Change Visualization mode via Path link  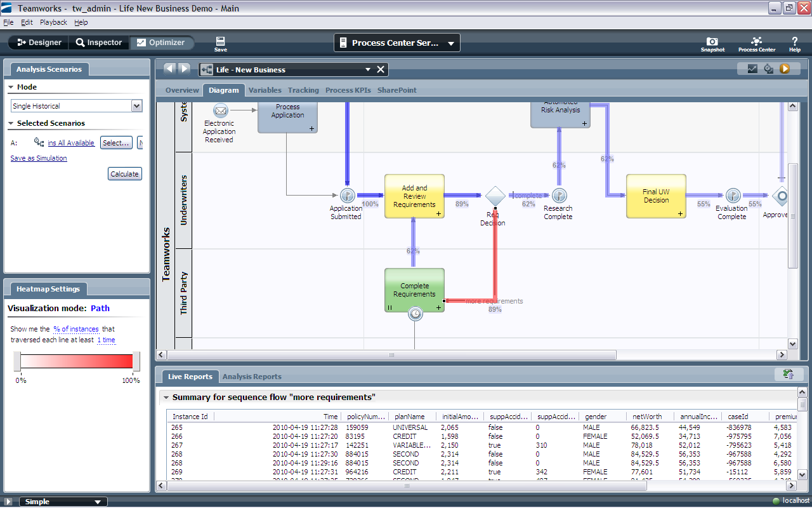point(100,308)
